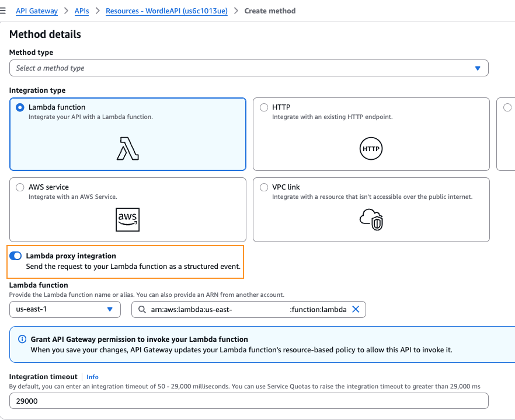Viewport: 515px width, 420px height.
Task: Click the AWS service logo icon
Action: coord(128,219)
